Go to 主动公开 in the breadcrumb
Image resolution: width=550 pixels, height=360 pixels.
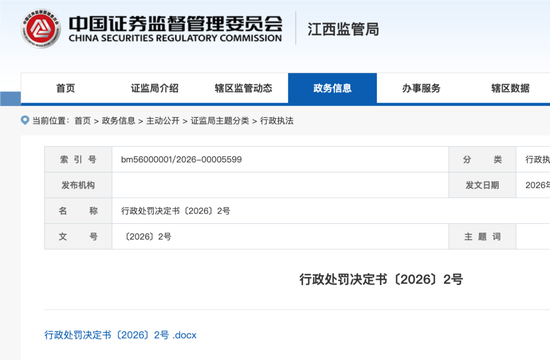pos(163,121)
